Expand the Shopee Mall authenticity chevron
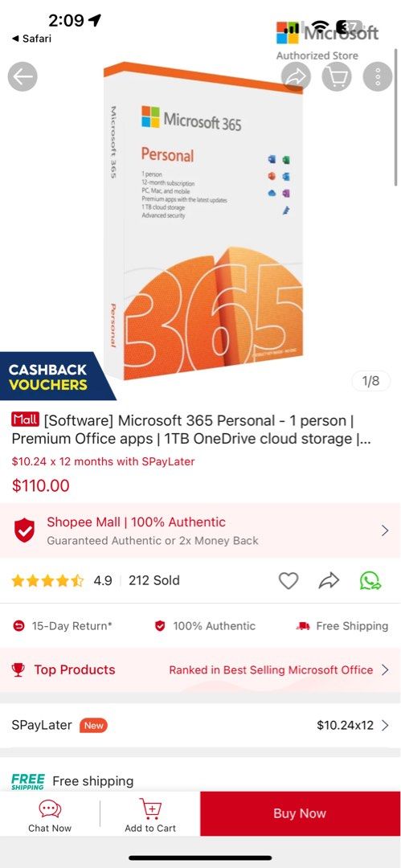 tap(385, 531)
